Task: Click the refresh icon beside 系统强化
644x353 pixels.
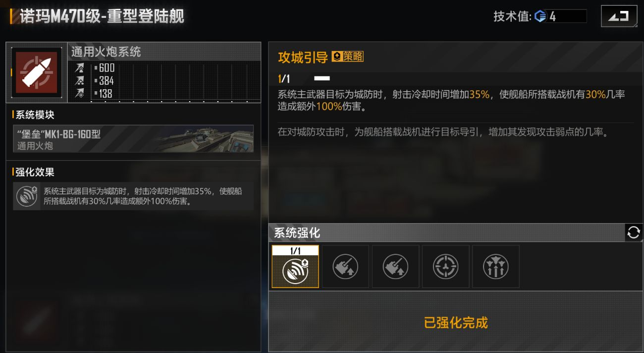Action: (x=634, y=232)
